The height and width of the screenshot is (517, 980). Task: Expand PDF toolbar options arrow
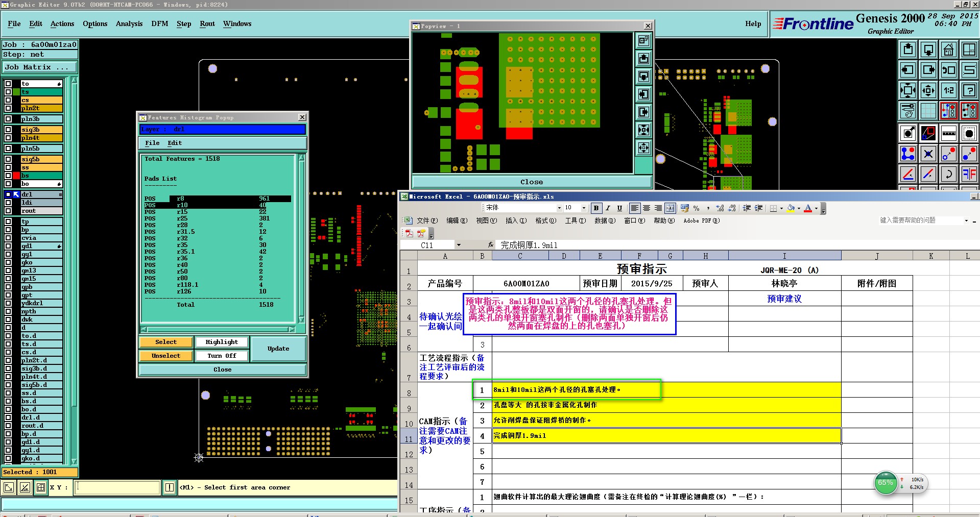431,234
